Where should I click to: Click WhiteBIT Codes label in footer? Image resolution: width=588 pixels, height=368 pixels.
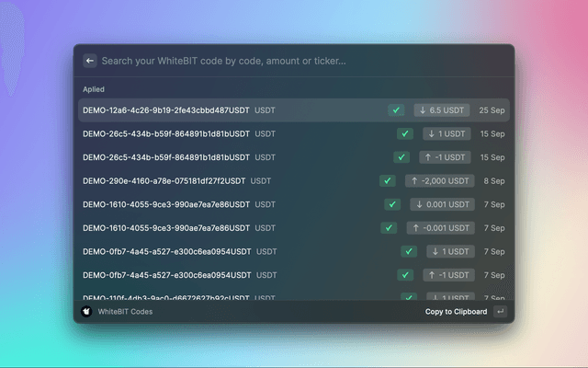[125, 312]
